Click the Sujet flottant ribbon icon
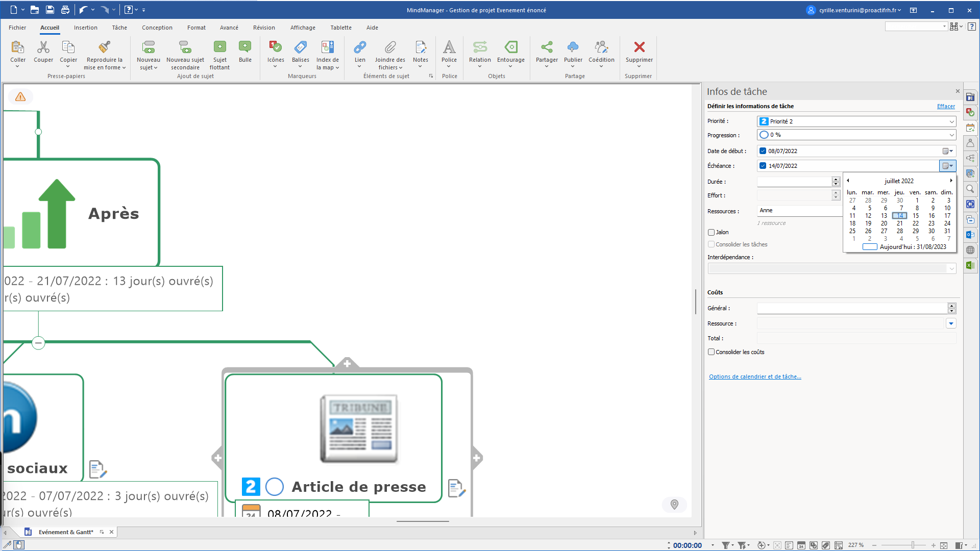 [219, 47]
